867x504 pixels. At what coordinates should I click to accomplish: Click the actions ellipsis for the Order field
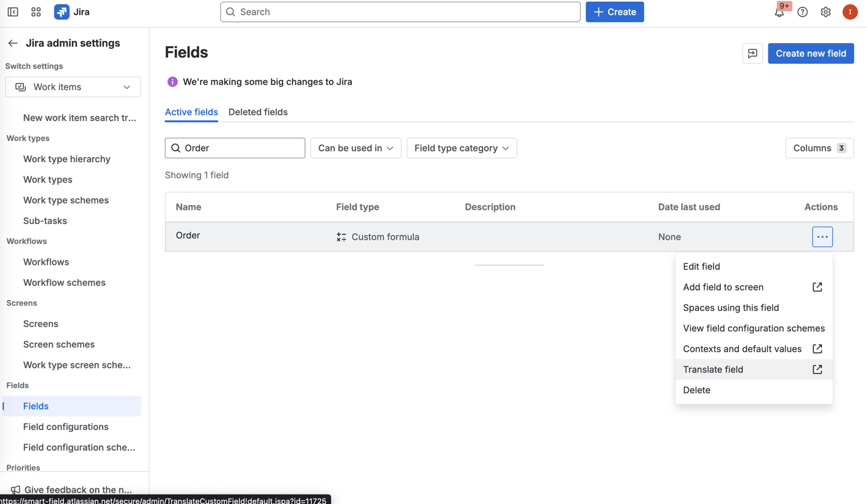(x=822, y=236)
